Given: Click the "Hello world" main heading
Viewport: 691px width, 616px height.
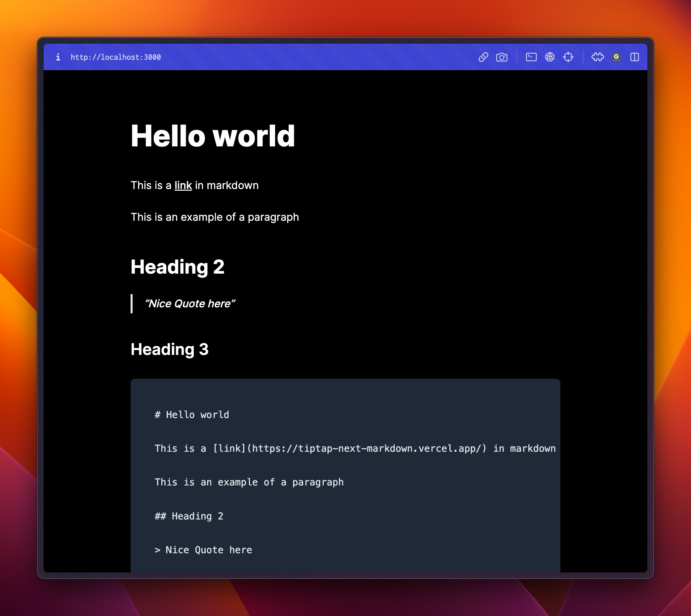Looking at the screenshot, I should (213, 136).
